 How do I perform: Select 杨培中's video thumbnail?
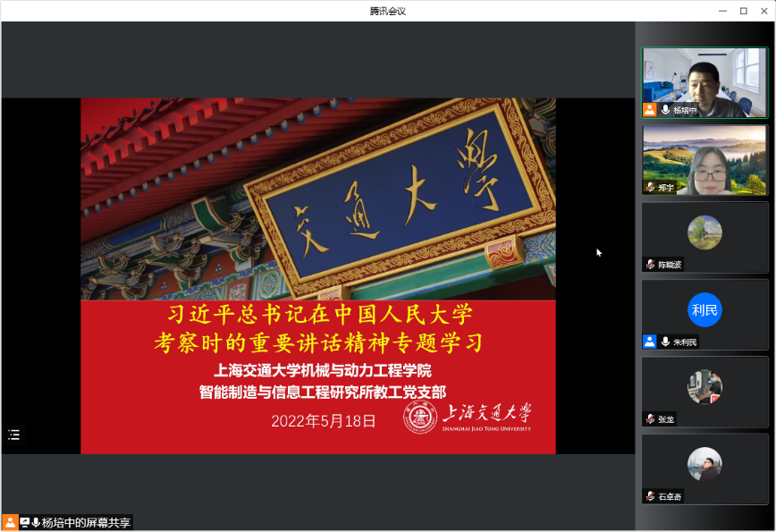pos(704,80)
